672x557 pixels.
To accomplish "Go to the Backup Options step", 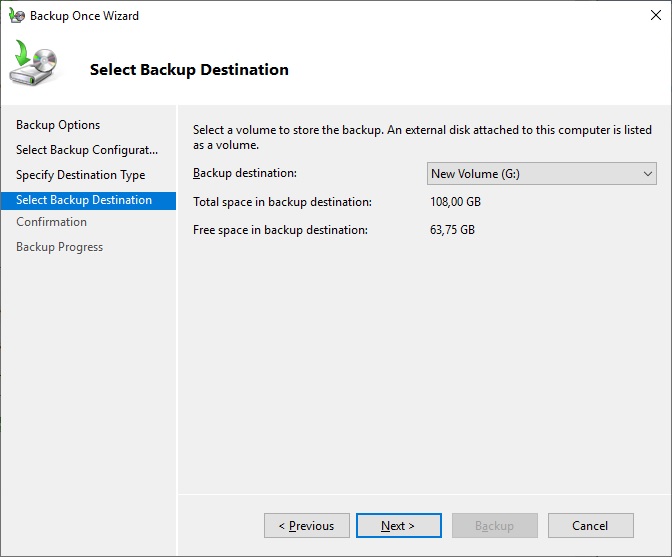I will 58,125.
